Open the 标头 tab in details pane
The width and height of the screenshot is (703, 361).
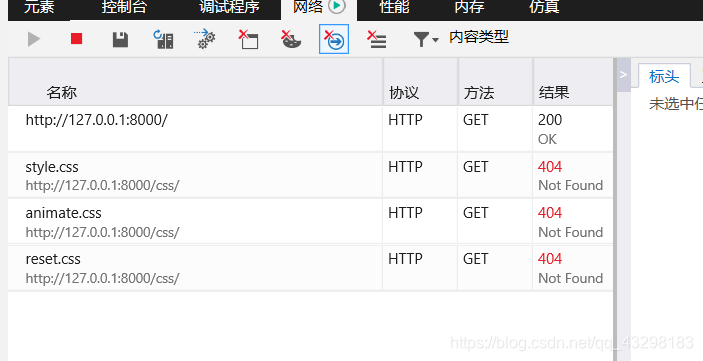click(x=664, y=76)
